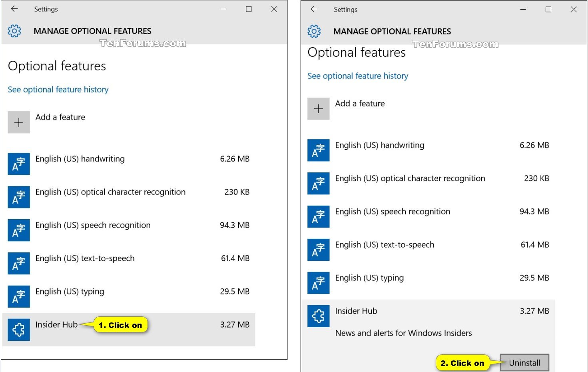This screenshot has width=588, height=372.
Task: Click the 230 KB size in right window
Action: tap(536, 179)
